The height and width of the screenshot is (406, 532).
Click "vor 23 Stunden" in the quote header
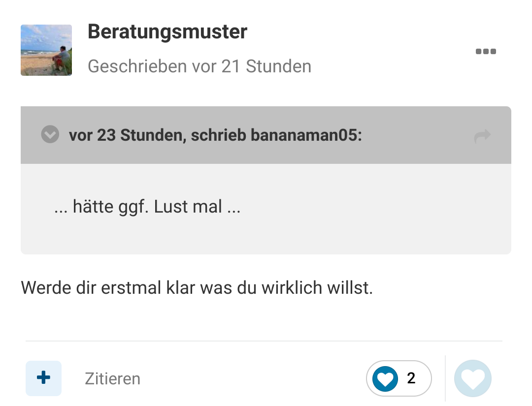(x=126, y=135)
